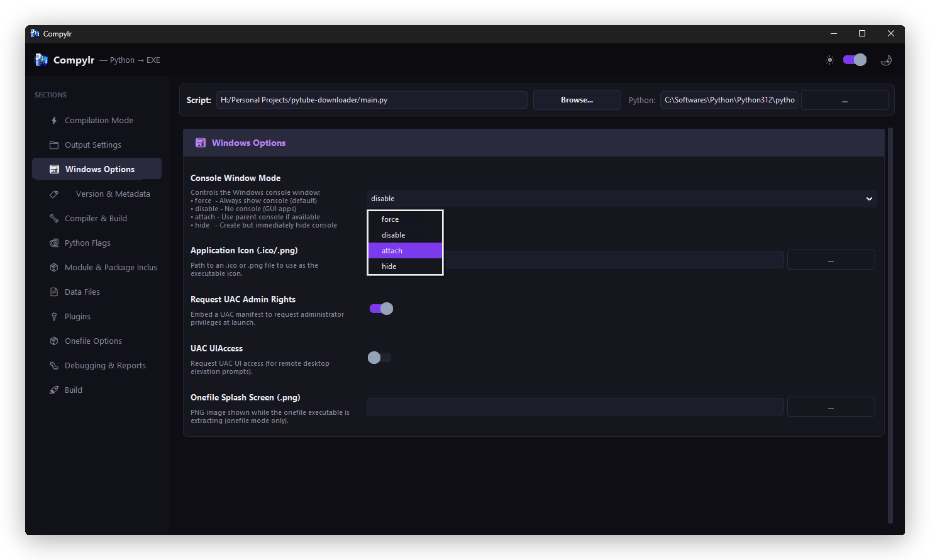Click the 'Console Window Mode' heading
The height and width of the screenshot is (560, 930).
[236, 178]
